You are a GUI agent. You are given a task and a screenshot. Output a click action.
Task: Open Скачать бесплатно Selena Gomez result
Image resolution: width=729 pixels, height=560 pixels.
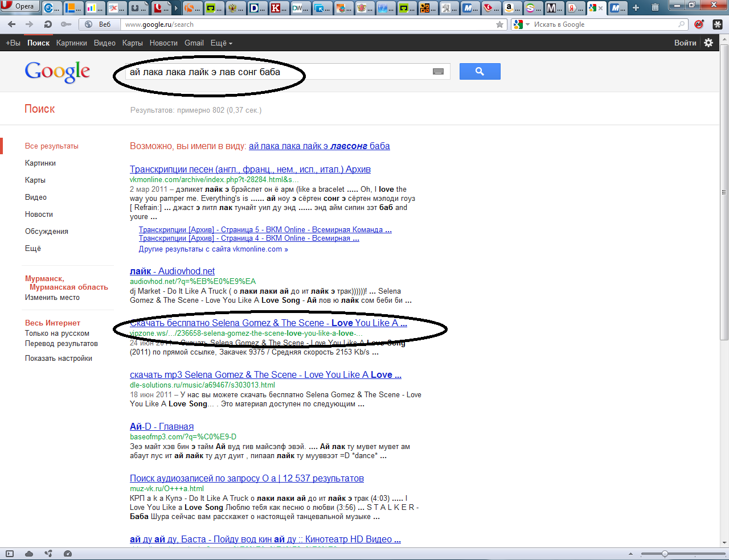(268, 323)
